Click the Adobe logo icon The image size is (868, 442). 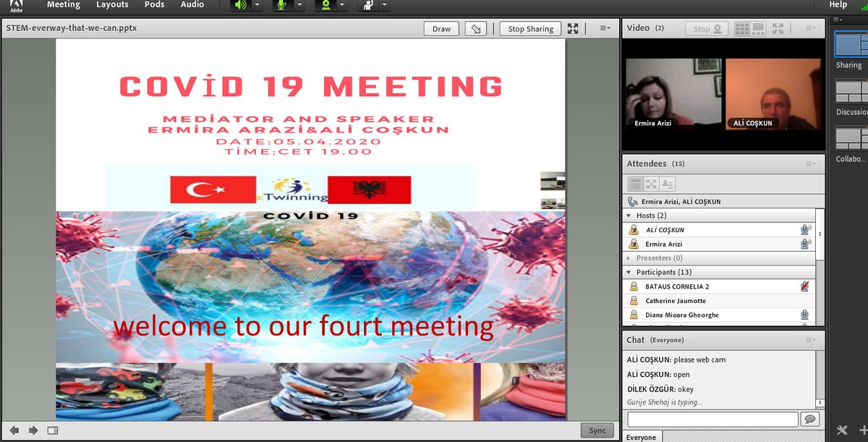(x=17, y=6)
